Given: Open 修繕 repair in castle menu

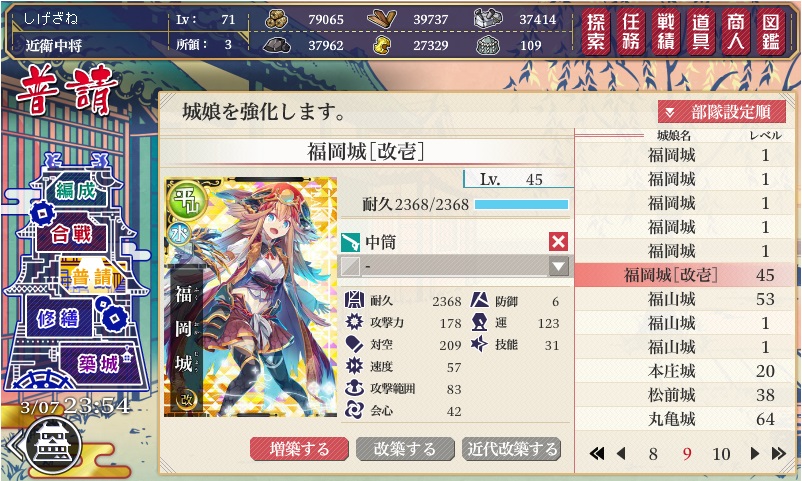Looking at the screenshot, I should (x=58, y=319).
